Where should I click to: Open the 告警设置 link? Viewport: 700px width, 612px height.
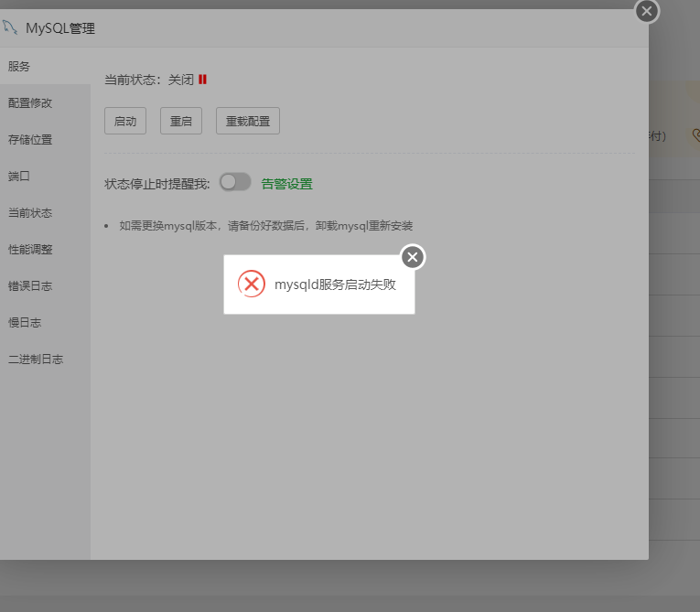click(286, 184)
